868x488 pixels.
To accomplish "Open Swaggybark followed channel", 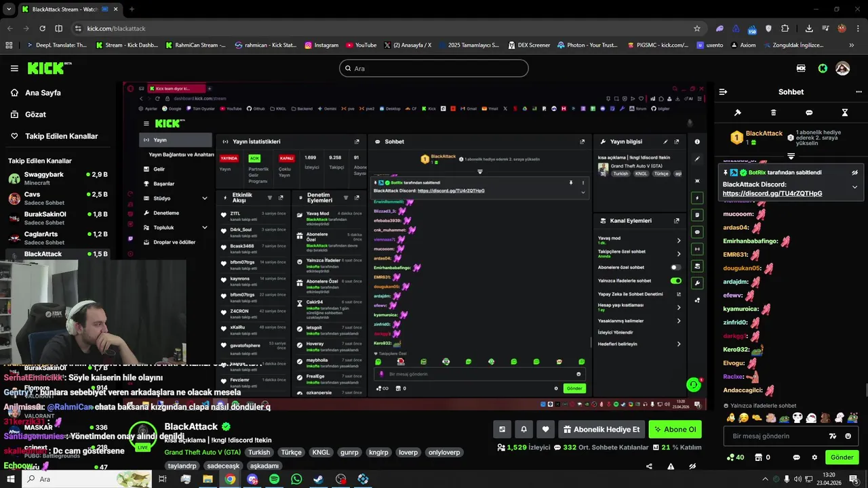I will [x=58, y=178].
